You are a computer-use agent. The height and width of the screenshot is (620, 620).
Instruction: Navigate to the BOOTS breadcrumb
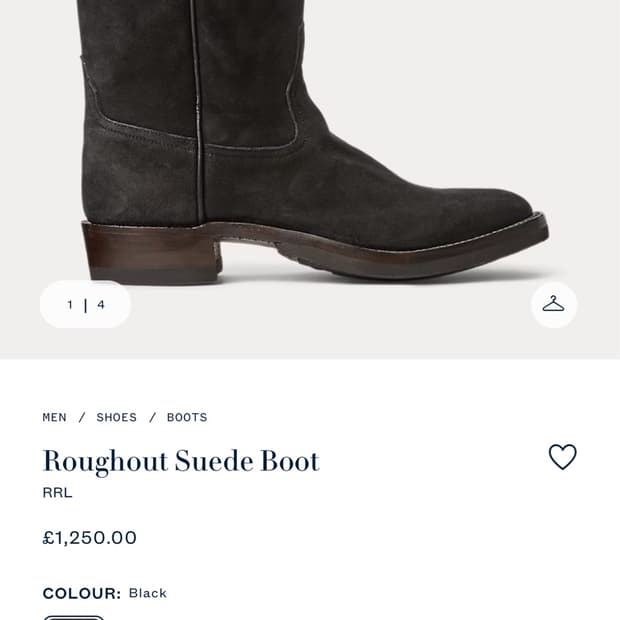[x=187, y=417]
